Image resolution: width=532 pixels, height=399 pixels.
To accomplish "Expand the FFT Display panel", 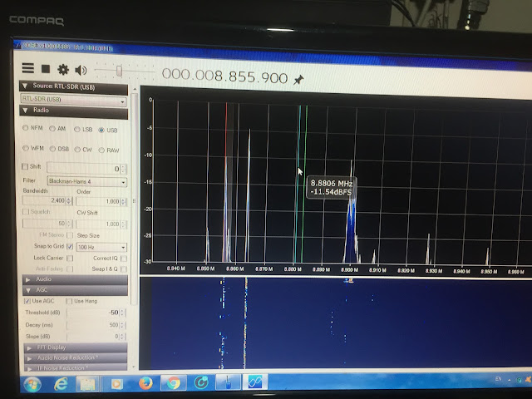I will (x=76, y=347).
